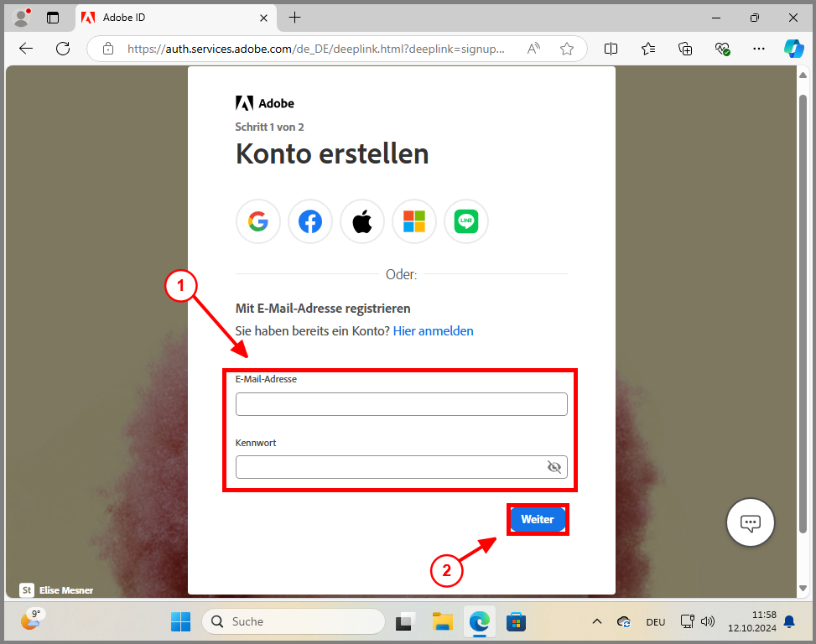Sign up with the Google icon
816x644 pixels.
coord(257,221)
